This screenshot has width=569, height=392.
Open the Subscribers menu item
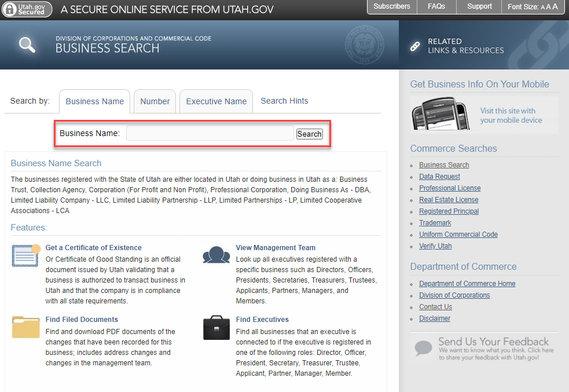click(392, 6)
